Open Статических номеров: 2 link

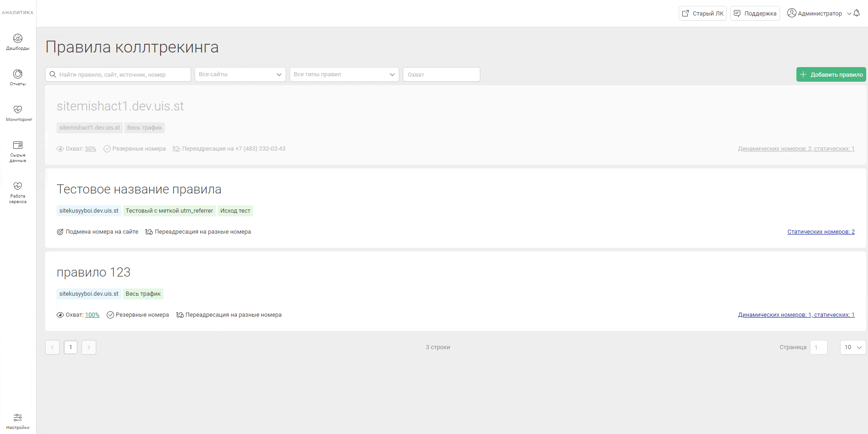(821, 232)
